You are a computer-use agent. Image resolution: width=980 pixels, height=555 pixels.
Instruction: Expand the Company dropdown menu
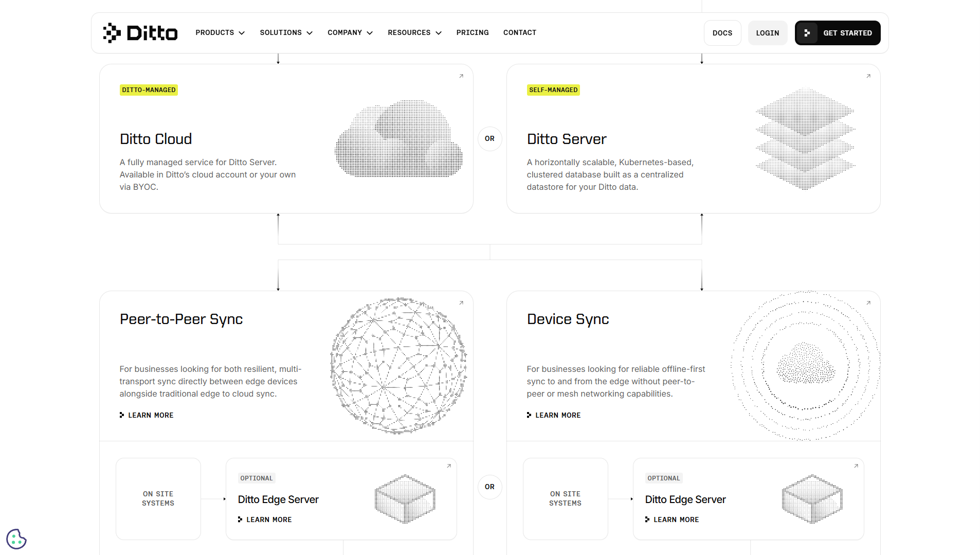click(x=350, y=33)
